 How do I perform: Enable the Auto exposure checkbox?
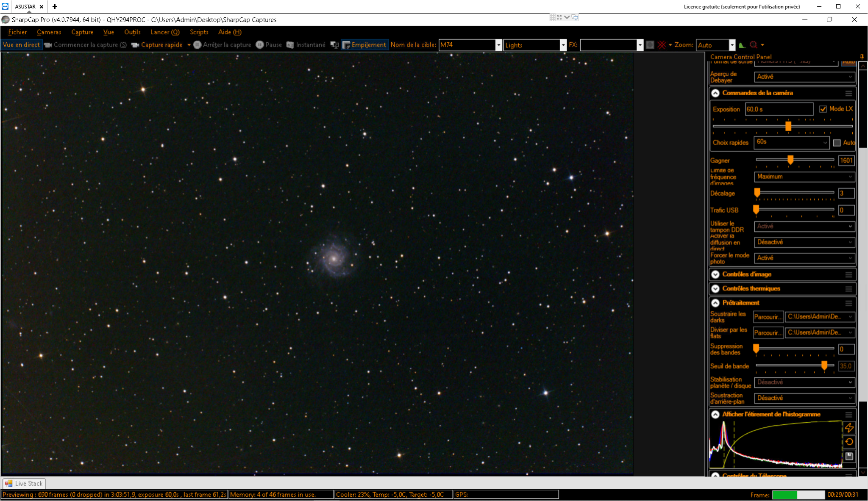click(837, 143)
